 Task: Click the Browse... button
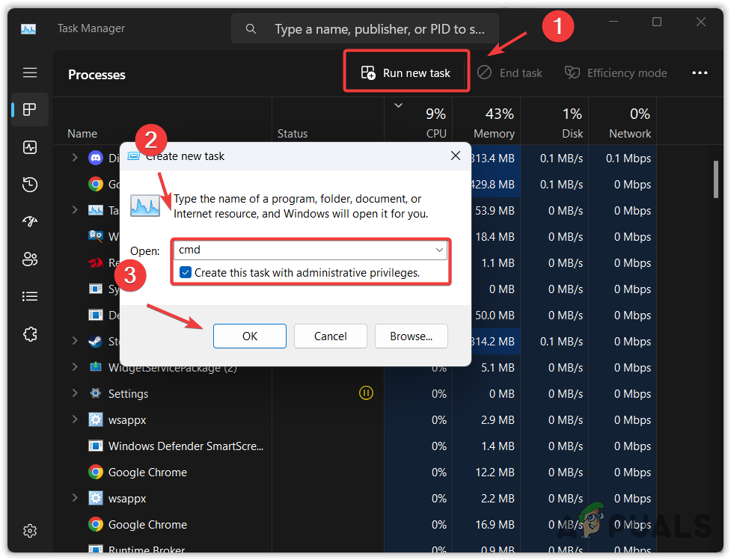point(412,336)
